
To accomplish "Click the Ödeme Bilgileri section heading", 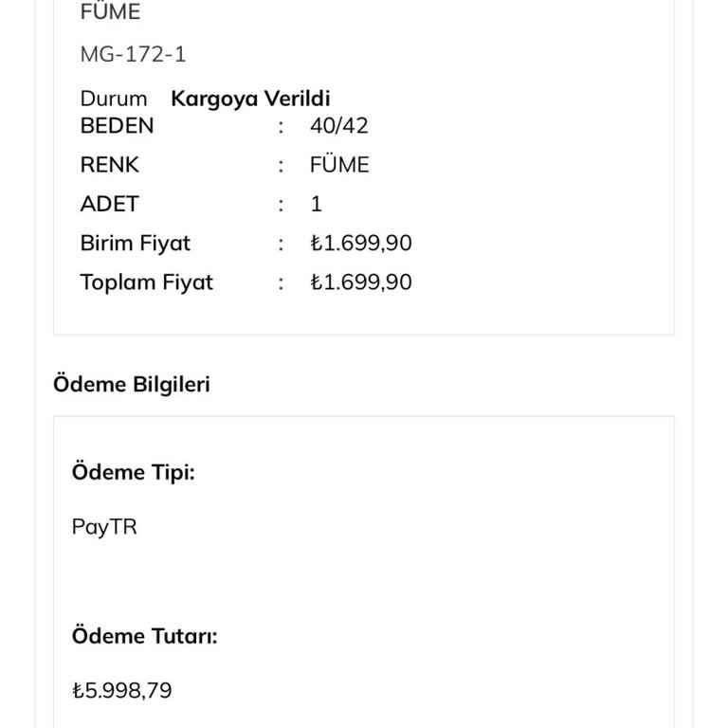I will point(132,384).
